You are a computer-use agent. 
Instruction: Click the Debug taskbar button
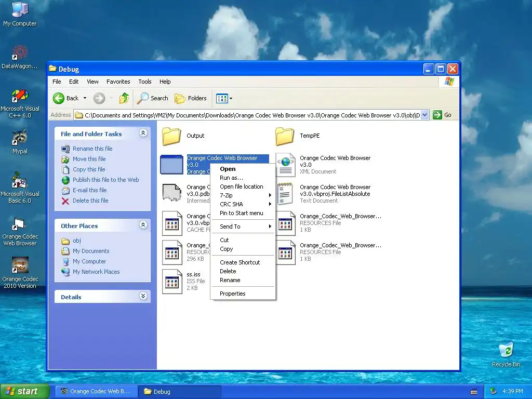[x=180, y=392]
